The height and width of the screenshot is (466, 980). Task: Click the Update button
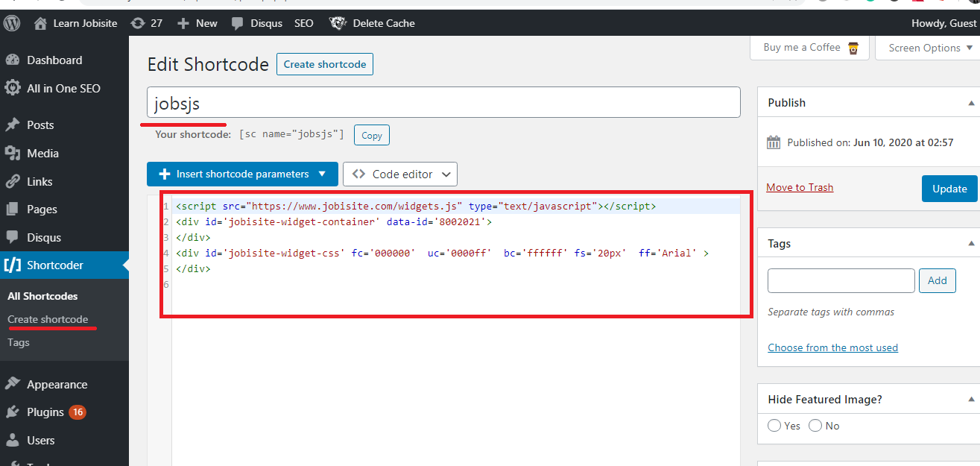(949, 189)
